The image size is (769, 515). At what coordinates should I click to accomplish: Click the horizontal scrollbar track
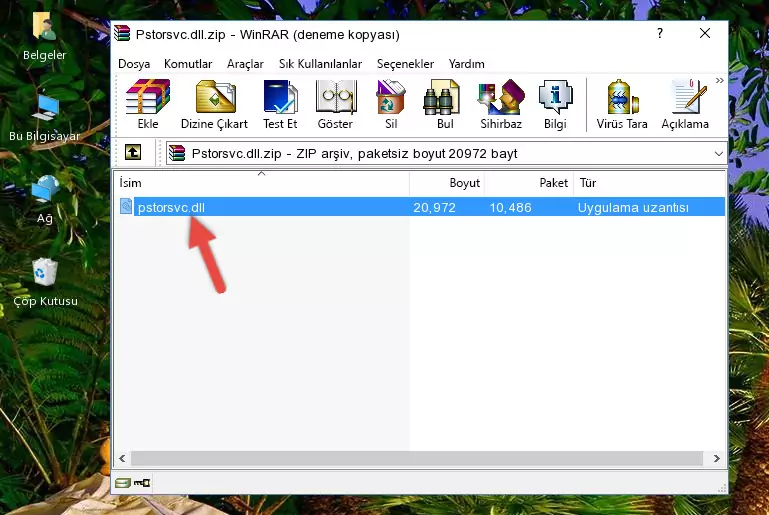pyautogui.click(x=417, y=458)
